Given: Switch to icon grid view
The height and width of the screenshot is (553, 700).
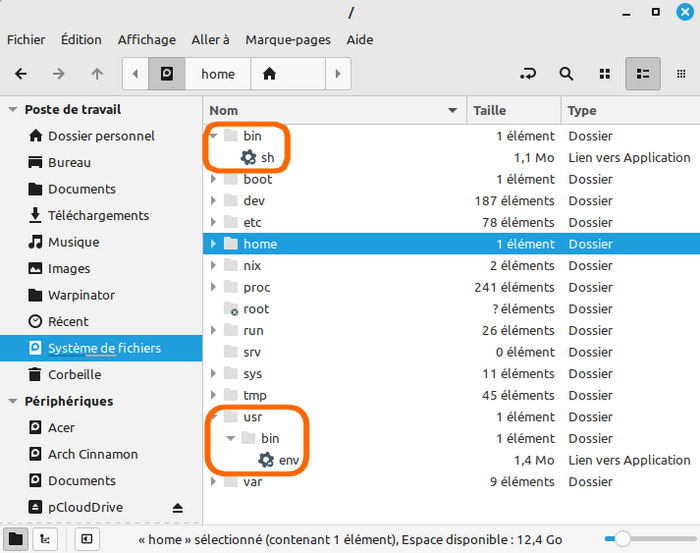Looking at the screenshot, I should pyautogui.click(x=604, y=74).
